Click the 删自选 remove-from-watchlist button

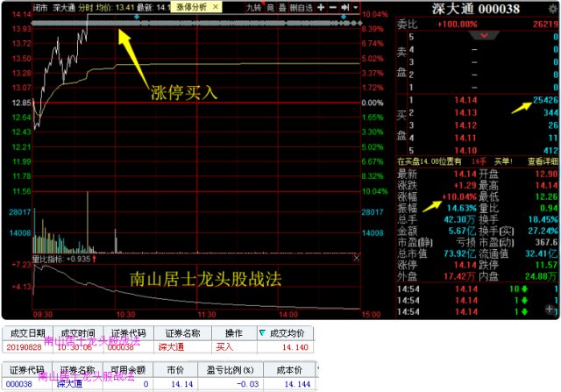point(301,6)
